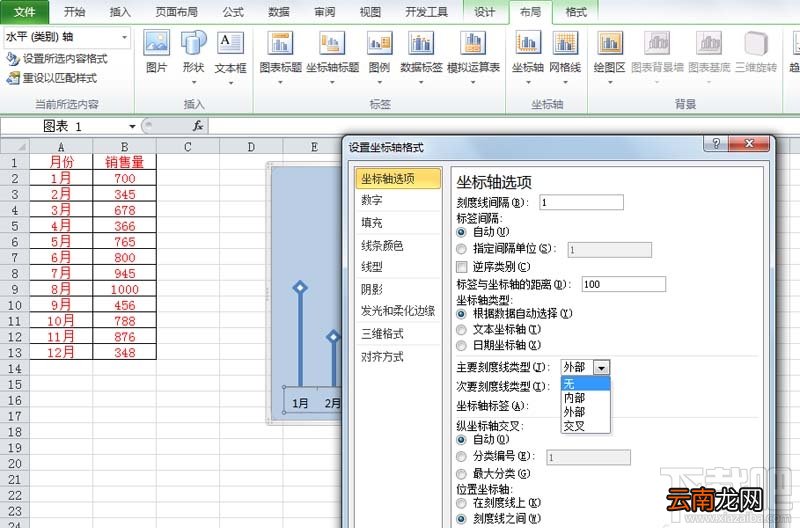The width and height of the screenshot is (800, 528).
Task: Switch to the 插入 (Insert) tab
Action: point(120,12)
